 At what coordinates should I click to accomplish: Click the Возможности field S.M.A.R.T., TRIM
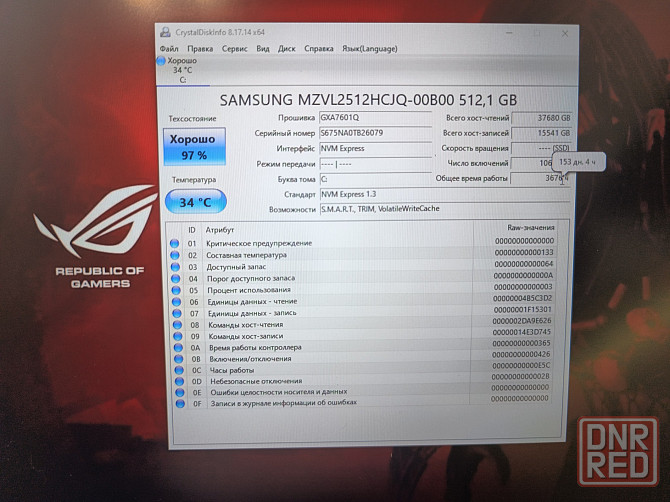(x=445, y=209)
